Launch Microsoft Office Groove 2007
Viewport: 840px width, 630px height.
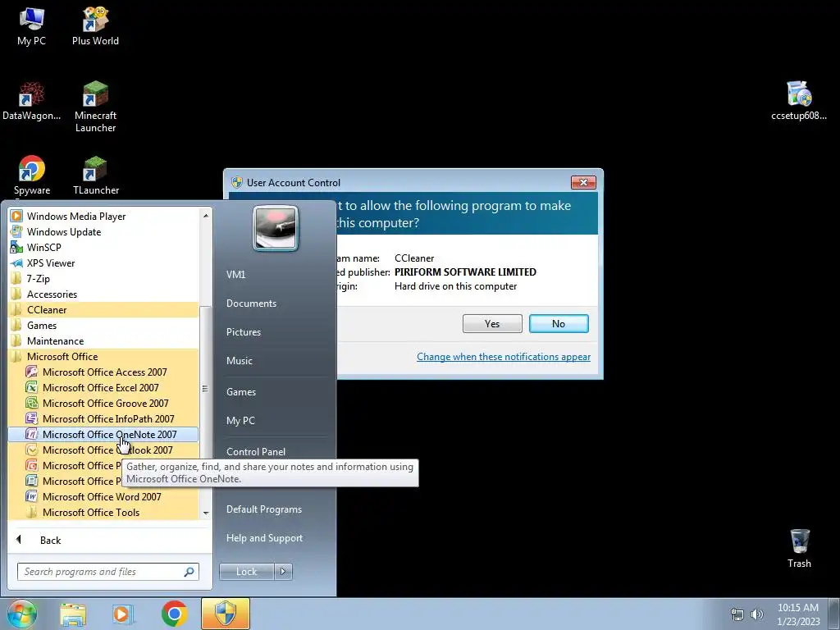click(x=103, y=403)
